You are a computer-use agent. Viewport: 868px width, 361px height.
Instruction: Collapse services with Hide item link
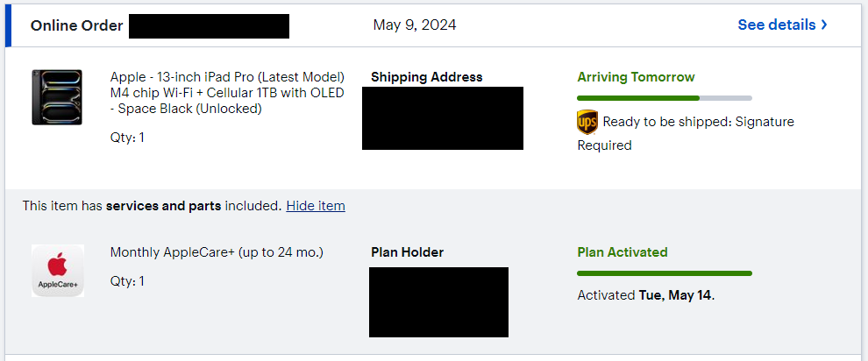point(316,206)
